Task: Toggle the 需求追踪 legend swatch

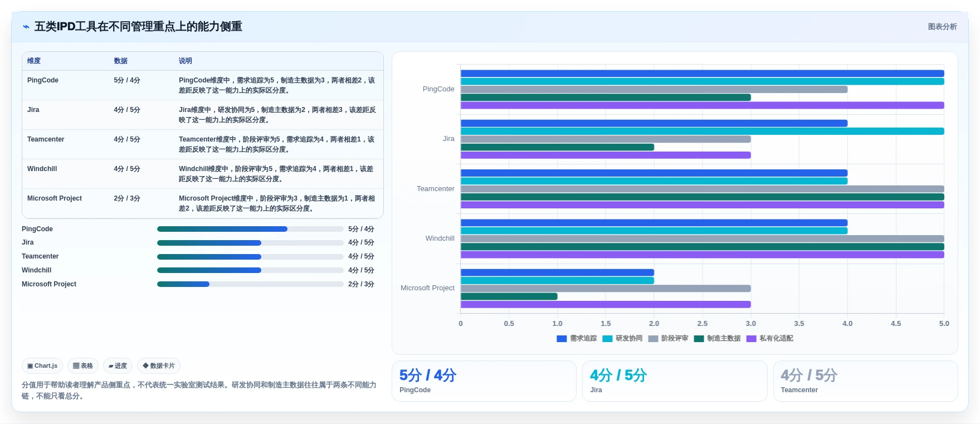Action: [x=562, y=339]
